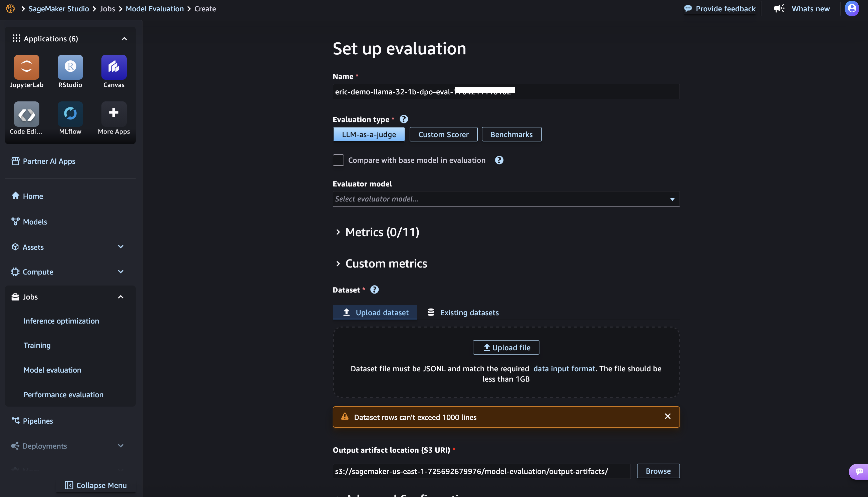Select Benchmarks evaluation type

click(511, 134)
